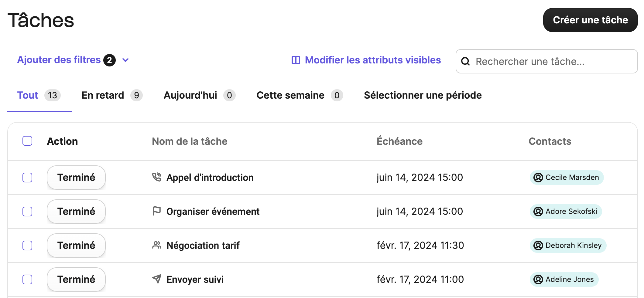
Task: Check the checkbox for Envoyer suivi
Action: pyautogui.click(x=27, y=279)
